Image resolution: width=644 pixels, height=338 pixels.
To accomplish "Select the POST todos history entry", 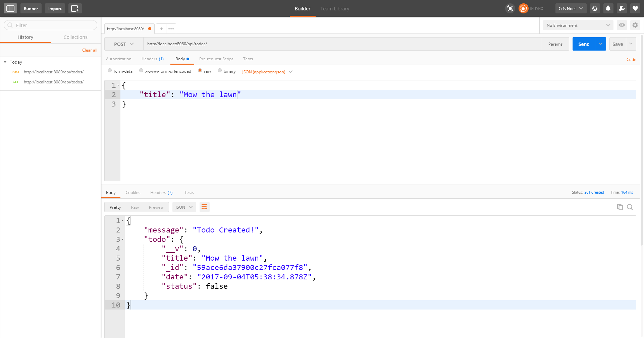I will click(50, 72).
